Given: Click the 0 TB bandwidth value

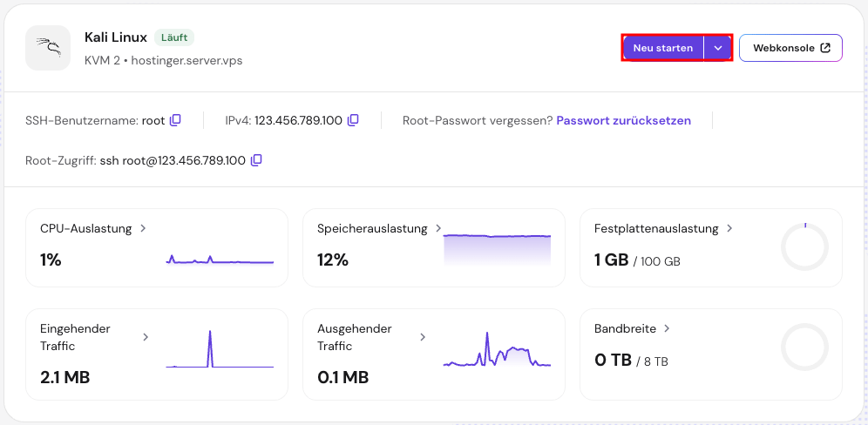Looking at the screenshot, I should click(613, 361).
